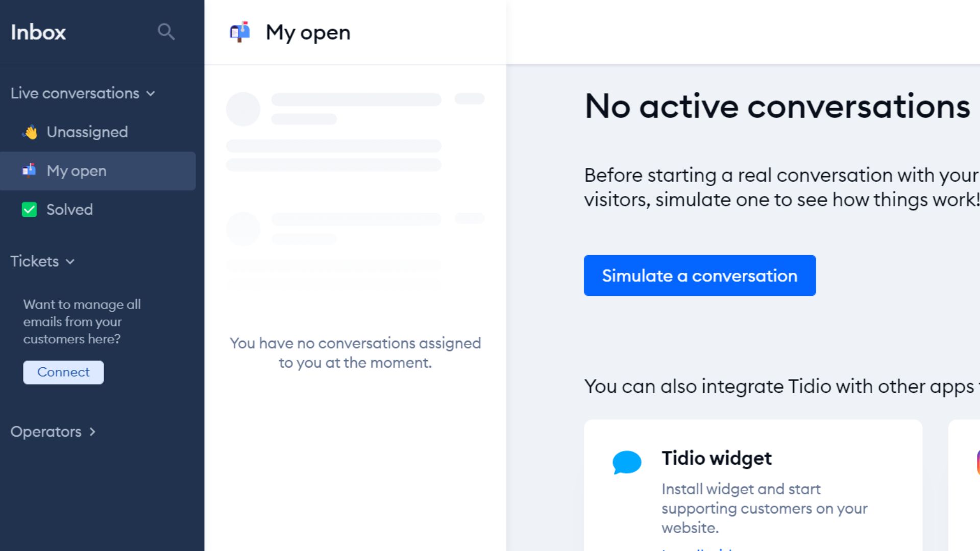
Task: Toggle selection of My open filter
Action: coord(76,171)
